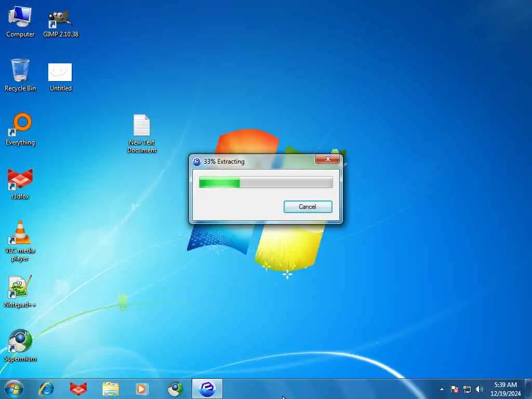Open the volume speaker tray icon

click(x=480, y=389)
